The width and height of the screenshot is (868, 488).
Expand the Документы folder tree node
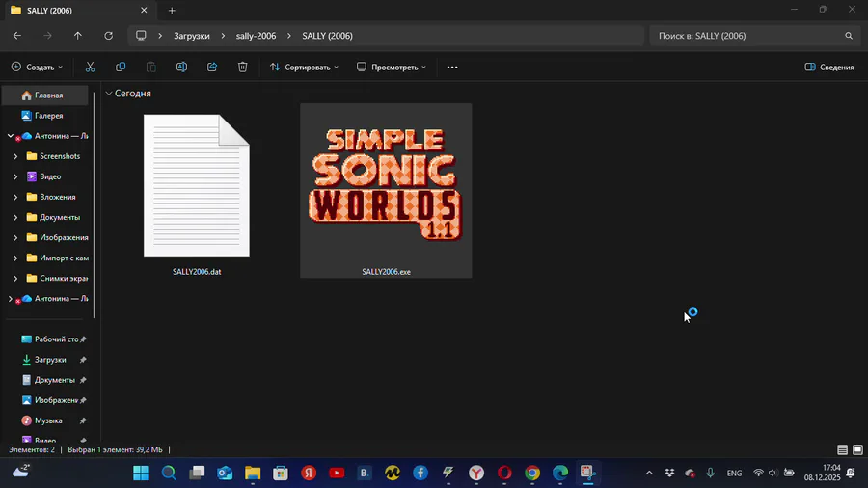[15, 217]
